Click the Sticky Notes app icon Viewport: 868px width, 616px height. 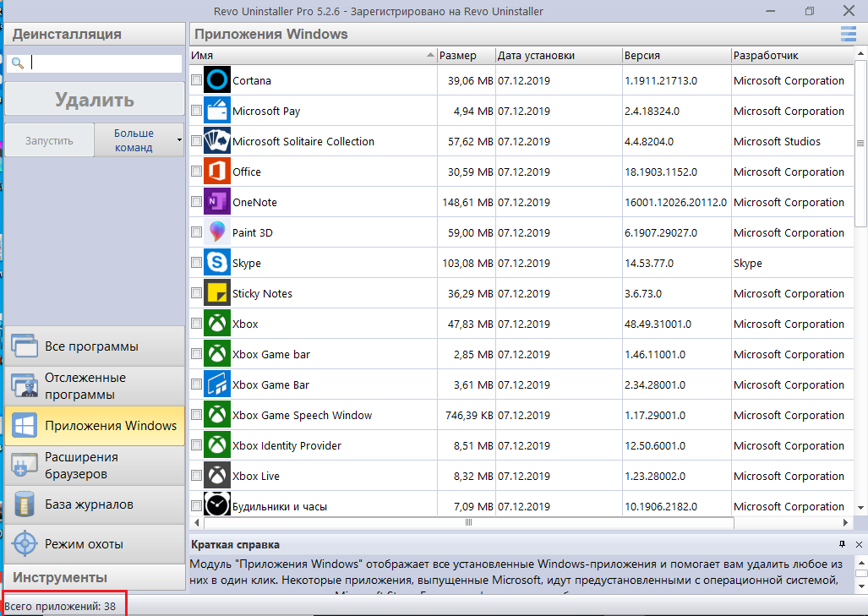point(217,293)
